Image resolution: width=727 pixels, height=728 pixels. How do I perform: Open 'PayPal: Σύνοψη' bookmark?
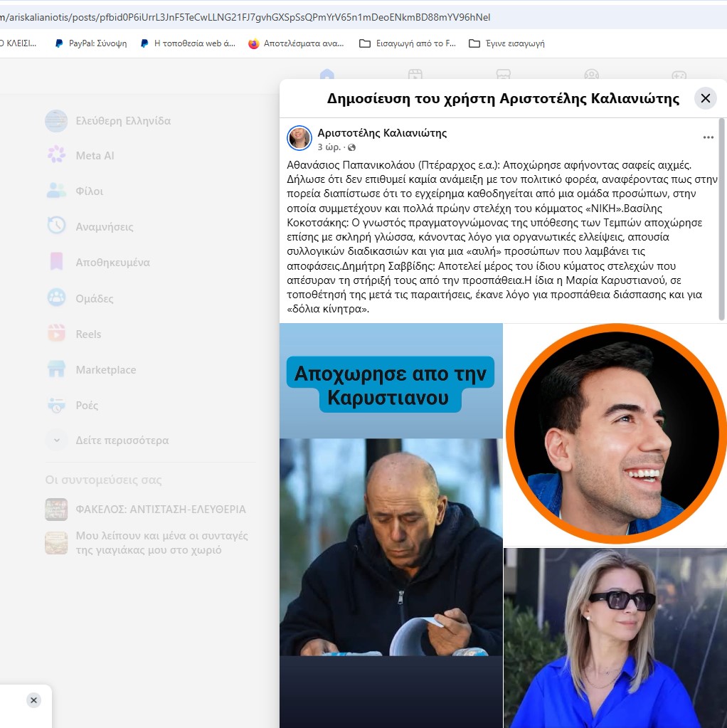click(91, 43)
